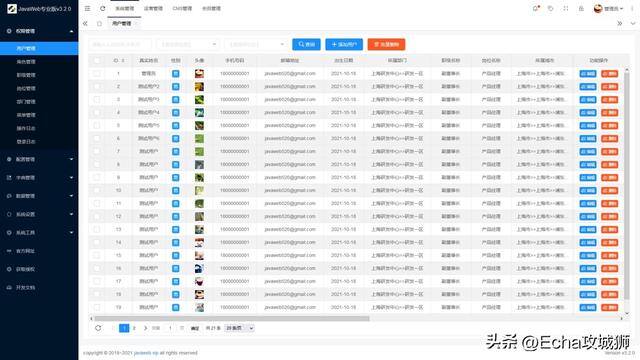The image size is (640, 360).
Task: Click the 确定 page-jump confirm button
Action: point(195,328)
